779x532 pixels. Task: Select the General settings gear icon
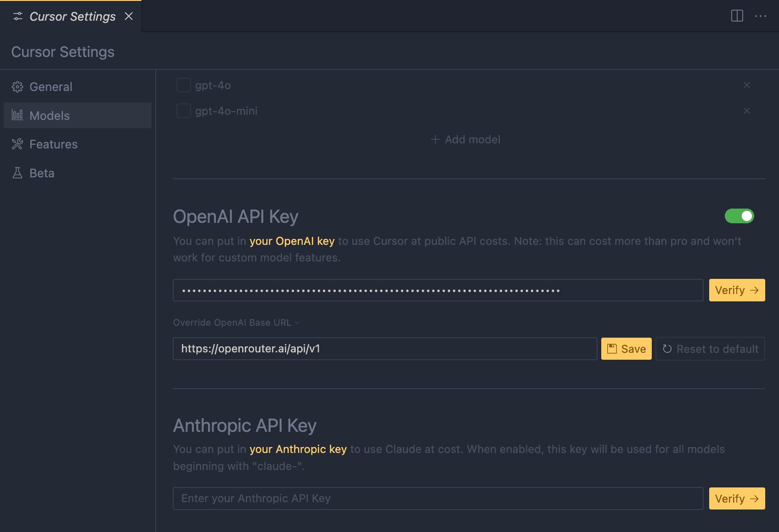point(17,86)
